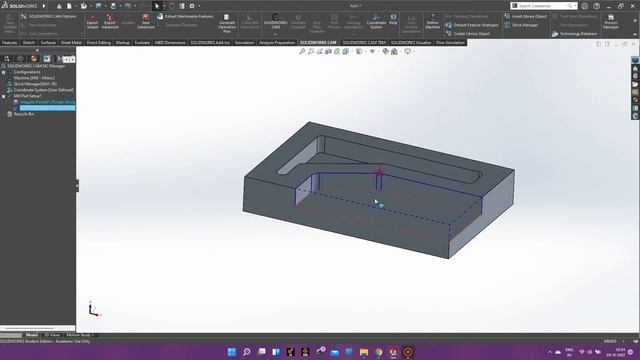Screen dimensions: 640x360
Task: Open dropdown arrow next to Undo
Action: pos(135,6)
